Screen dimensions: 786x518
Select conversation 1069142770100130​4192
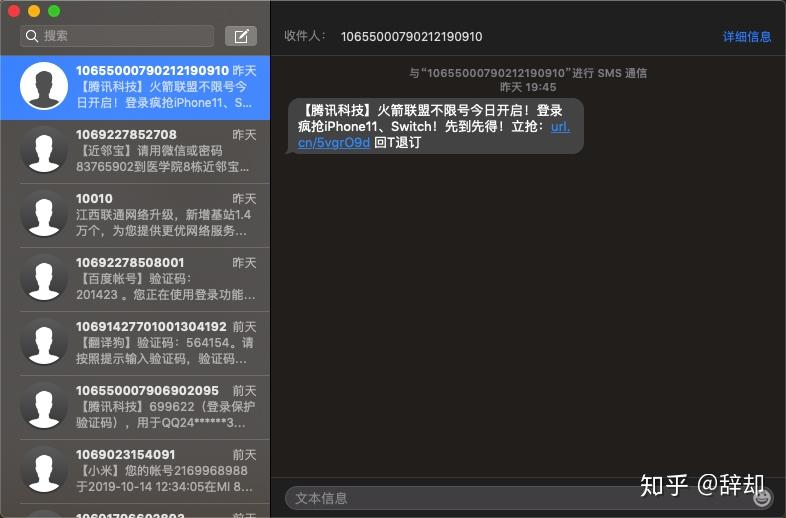click(135, 343)
